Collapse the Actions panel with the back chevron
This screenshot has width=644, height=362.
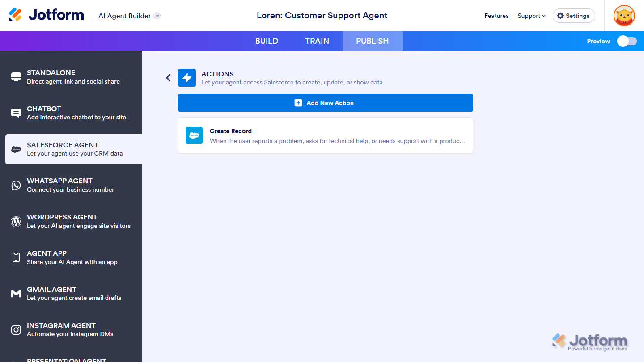(x=168, y=77)
